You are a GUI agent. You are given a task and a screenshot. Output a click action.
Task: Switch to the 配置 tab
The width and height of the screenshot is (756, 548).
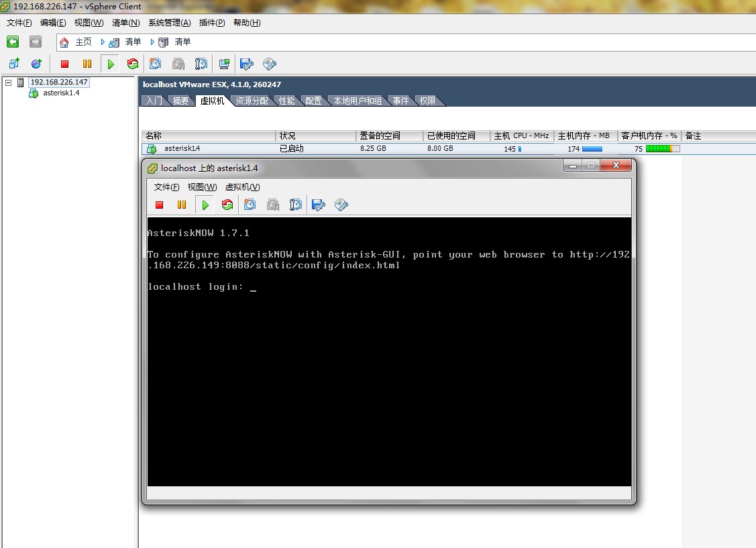[x=313, y=101]
